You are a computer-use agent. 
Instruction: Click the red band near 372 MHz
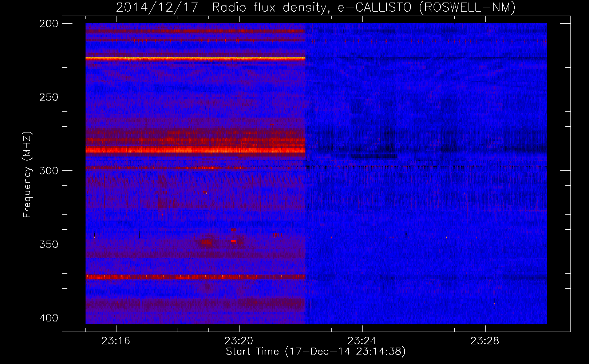pos(195,277)
